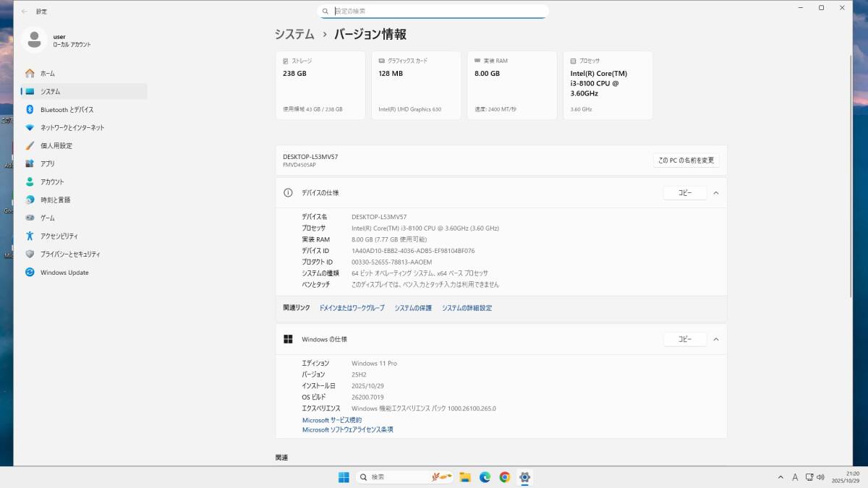This screenshot has width=868, height=488.
Task: Click この PC の名前を変更 button
Action: pos(685,160)
